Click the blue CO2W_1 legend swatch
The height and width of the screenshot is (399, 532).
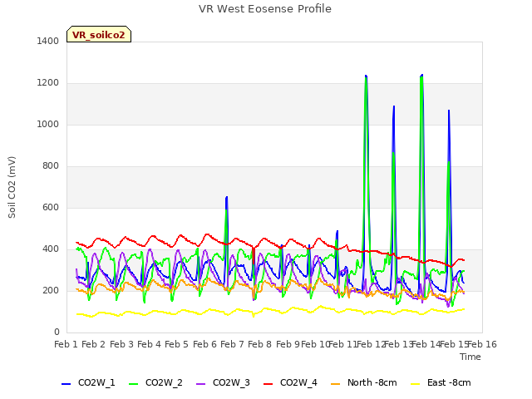[66, 384]
